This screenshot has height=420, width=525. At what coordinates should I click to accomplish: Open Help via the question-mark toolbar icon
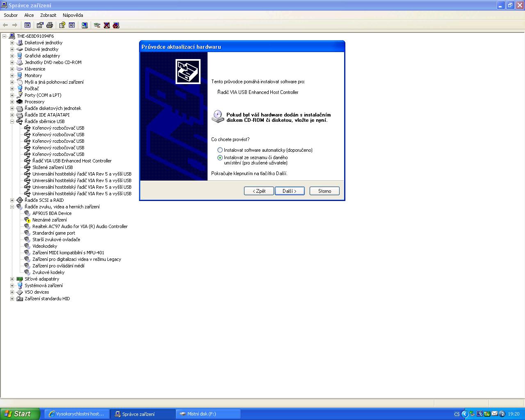tap(62, 25)
